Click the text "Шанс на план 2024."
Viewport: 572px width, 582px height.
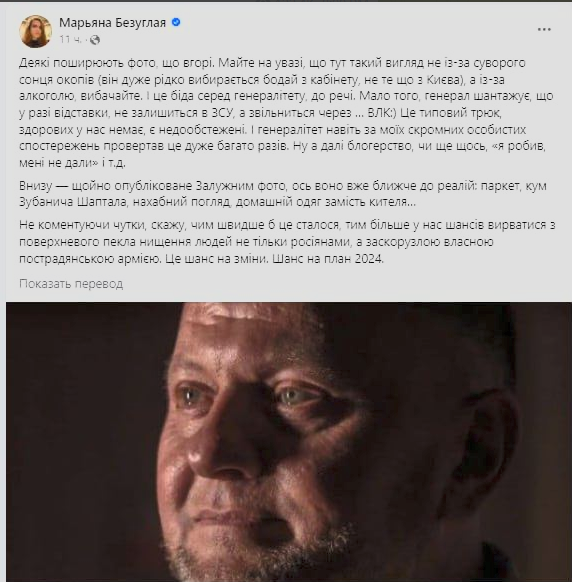click(x=328, y=259)
